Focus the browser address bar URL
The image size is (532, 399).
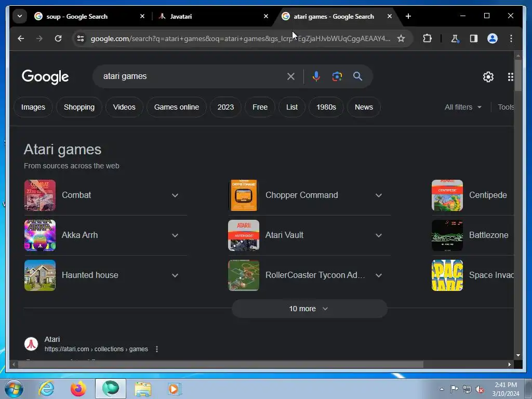(240, 38)
